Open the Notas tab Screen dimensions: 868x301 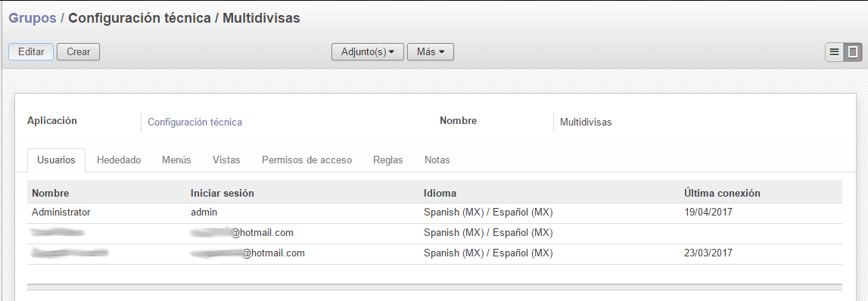click(x=437, y=160)
